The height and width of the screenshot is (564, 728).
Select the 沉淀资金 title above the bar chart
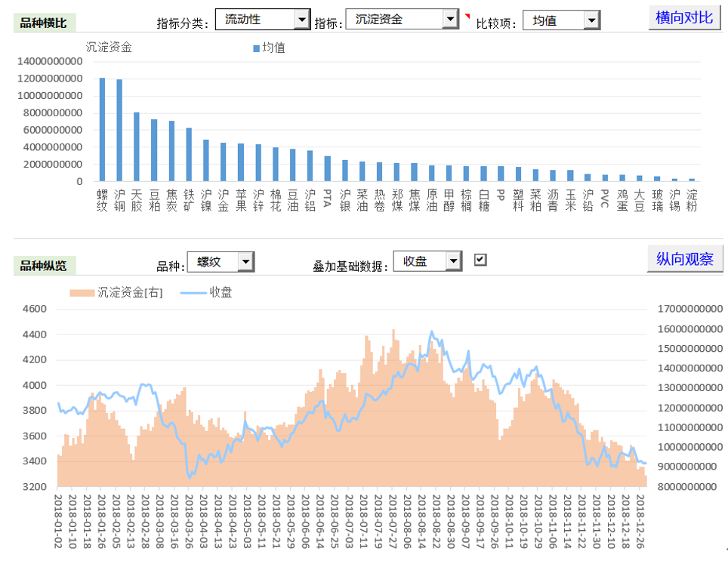[109, 48]
